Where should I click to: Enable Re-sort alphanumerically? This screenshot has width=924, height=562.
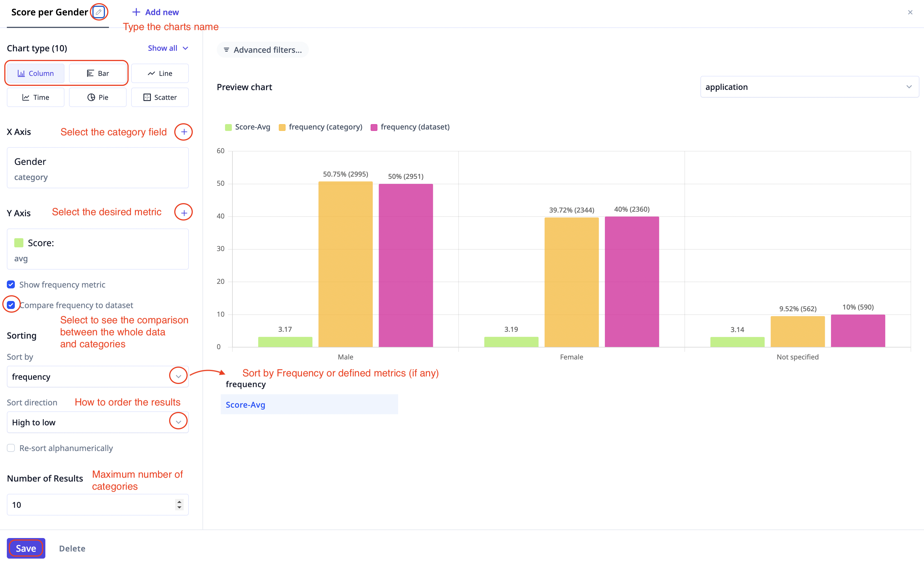click(11, 448)
